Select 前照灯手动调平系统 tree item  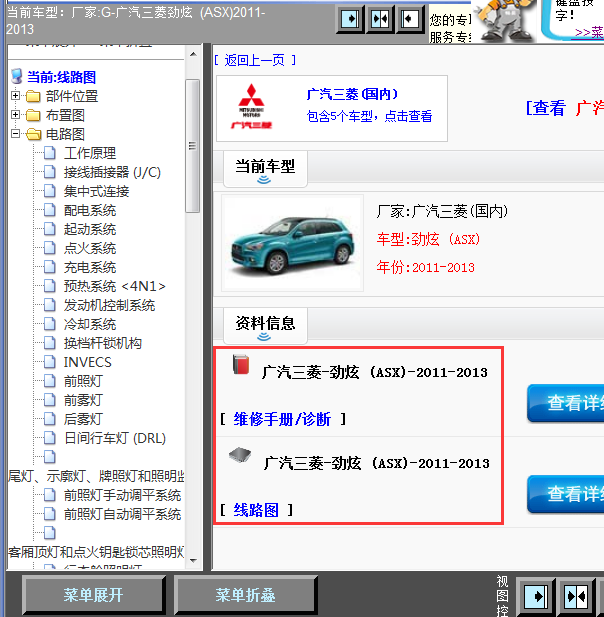122,495
